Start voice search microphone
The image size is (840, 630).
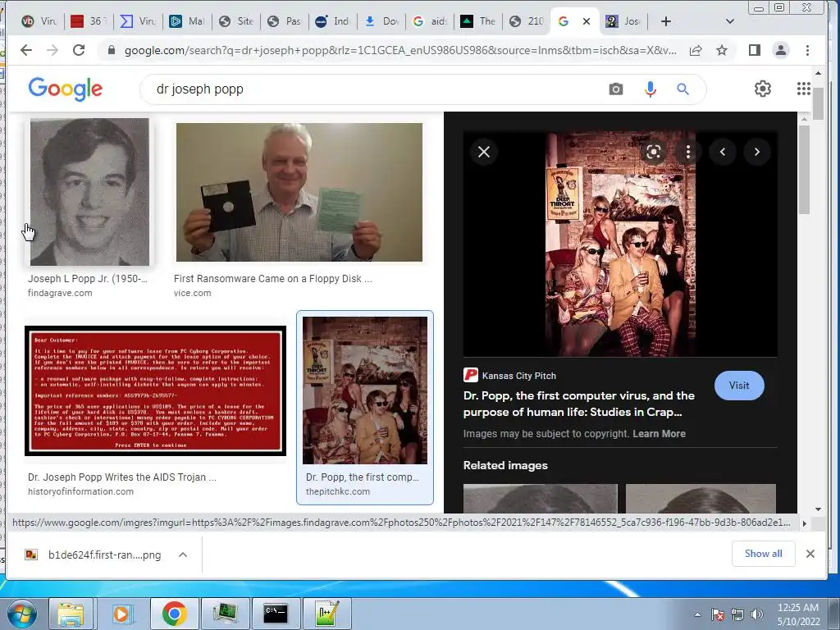[x=650, y=89]
